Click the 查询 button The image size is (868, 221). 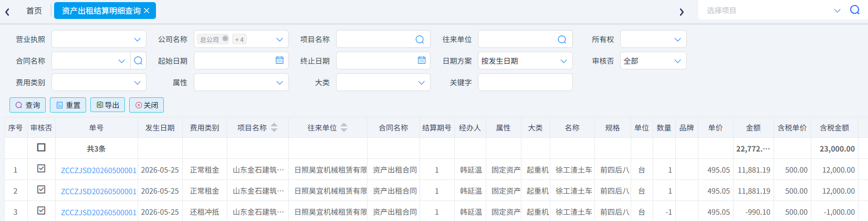tap(27, 105)
